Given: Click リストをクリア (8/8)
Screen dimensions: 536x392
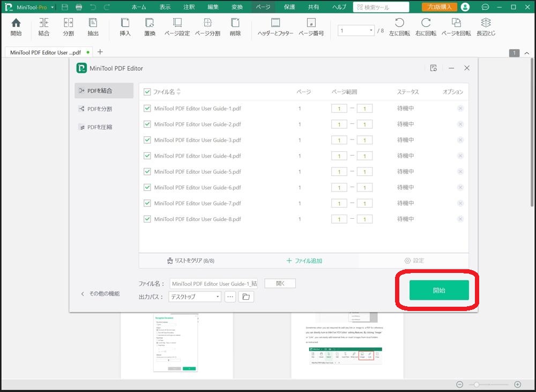Looking at the screenshot, I should (191, 261).
